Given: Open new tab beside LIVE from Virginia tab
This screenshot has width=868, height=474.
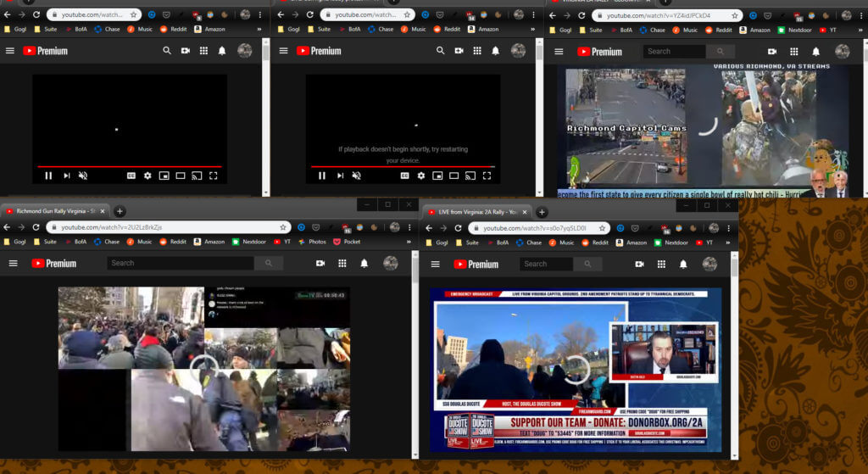Looking at the screenshot, I should [x=542, y=212].
